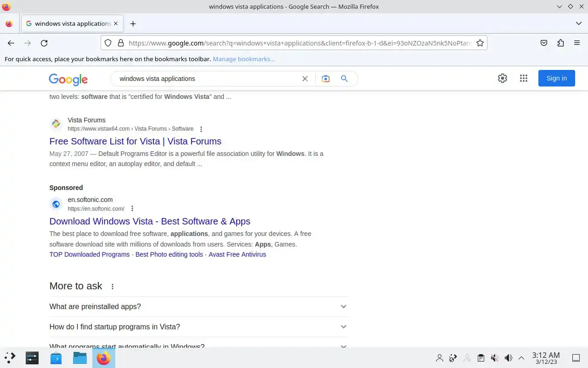Click Show Desktop button in taskbar
588x368 pixels.
pos(576,358)
